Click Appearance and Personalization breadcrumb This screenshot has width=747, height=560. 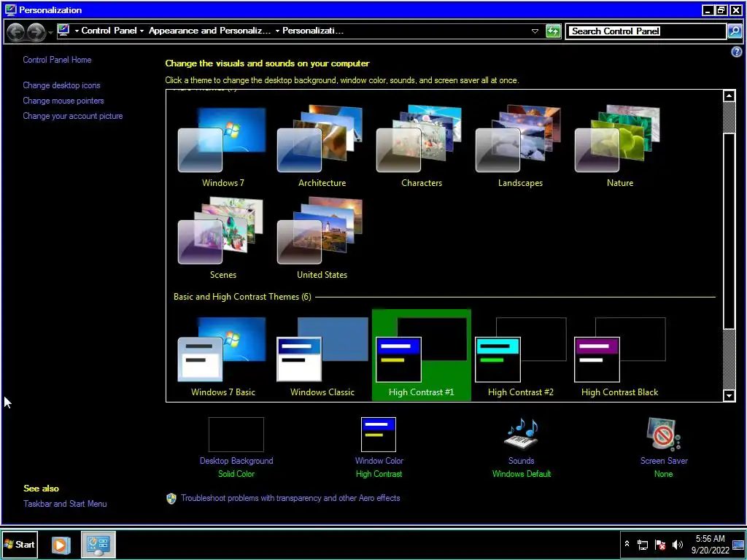click(209, 31)
